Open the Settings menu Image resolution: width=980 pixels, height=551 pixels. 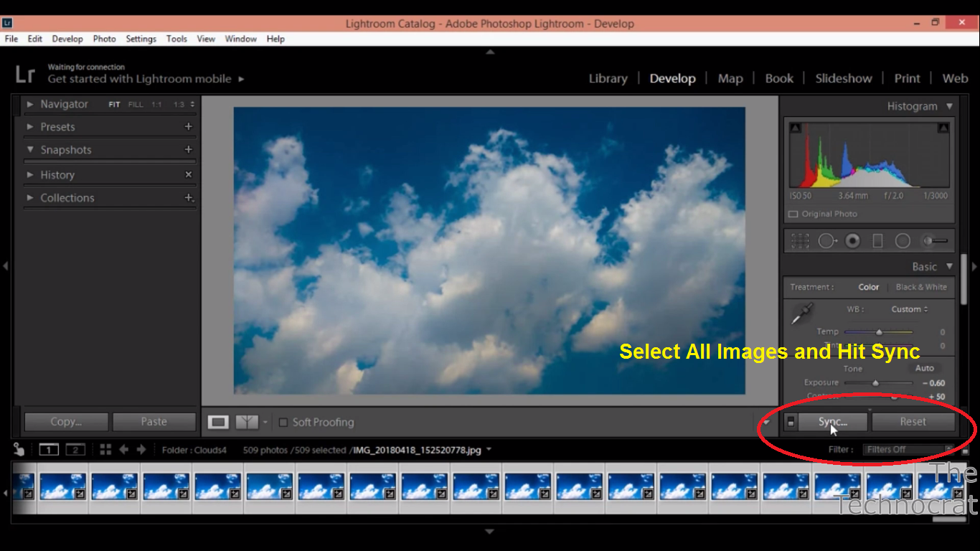tap(141, 39)
